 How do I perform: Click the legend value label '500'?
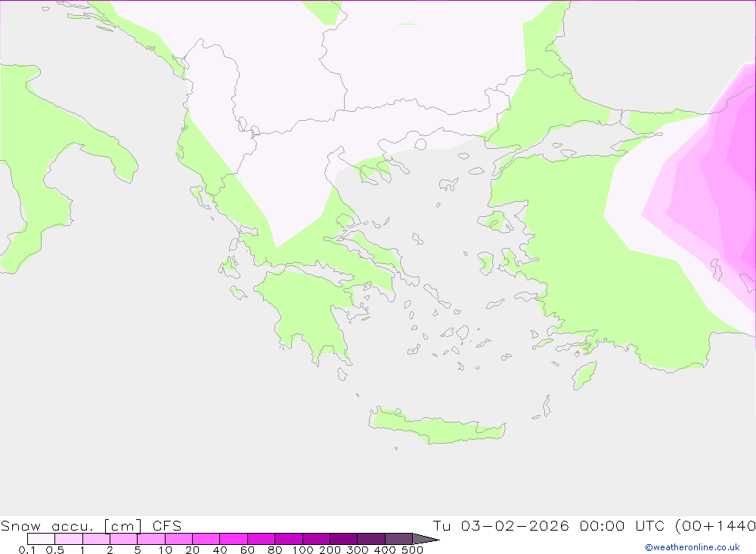pyautogui.click(x=412, y=549)
